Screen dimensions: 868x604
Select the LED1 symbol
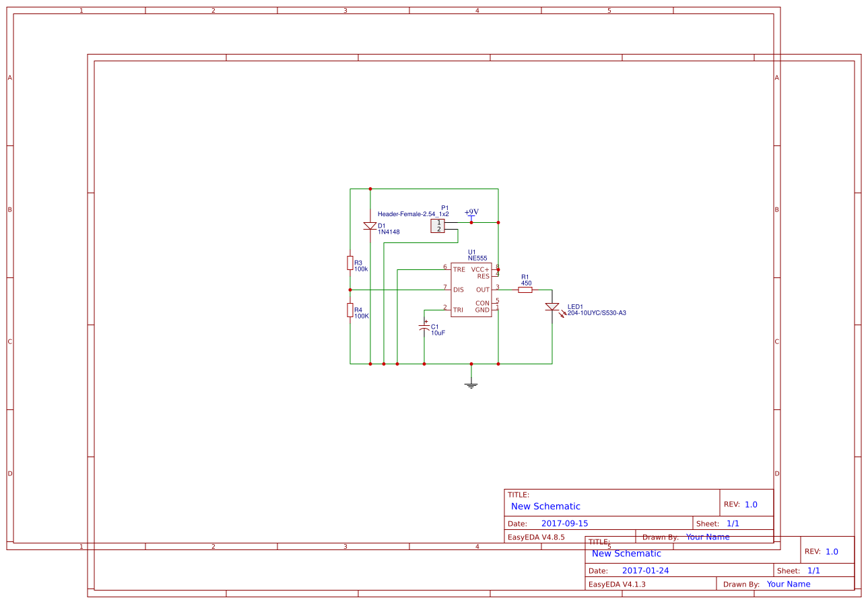(552, 307)
